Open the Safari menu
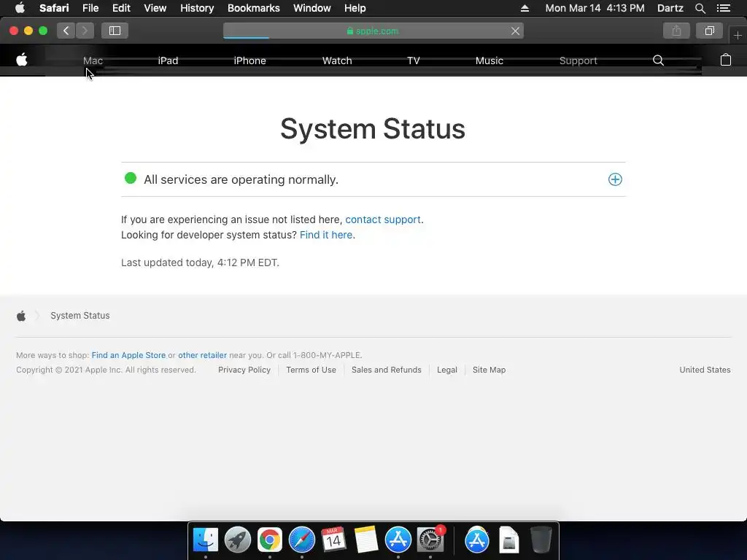This screenshot has width=747, height=560. pos(54,8)
